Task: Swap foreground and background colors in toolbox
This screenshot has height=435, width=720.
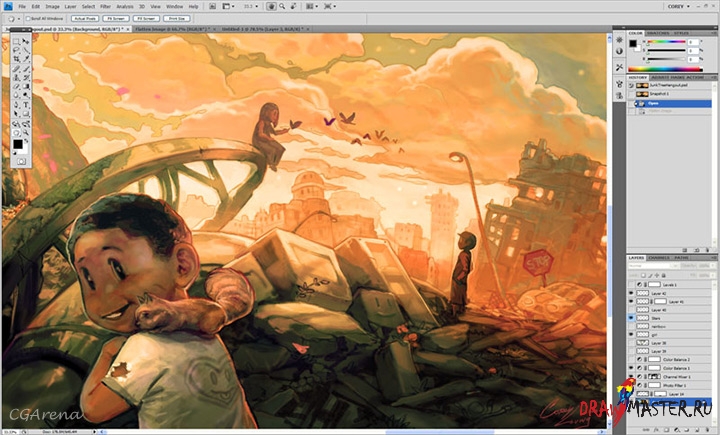Action: 26,140
